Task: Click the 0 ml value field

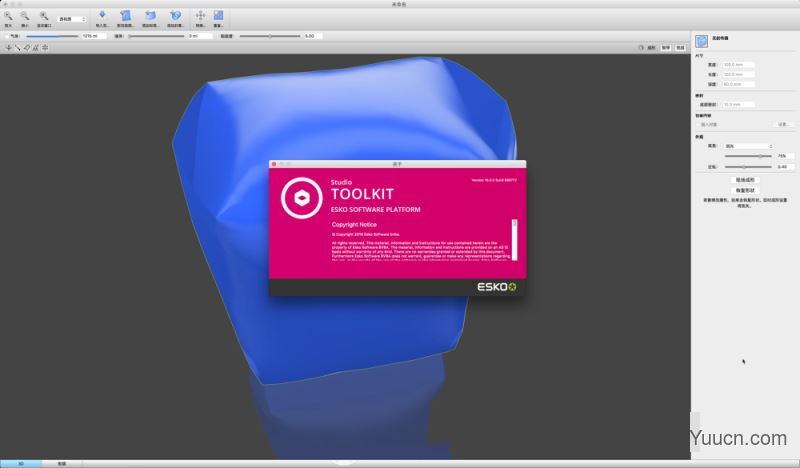Action: tap(200, 36)
